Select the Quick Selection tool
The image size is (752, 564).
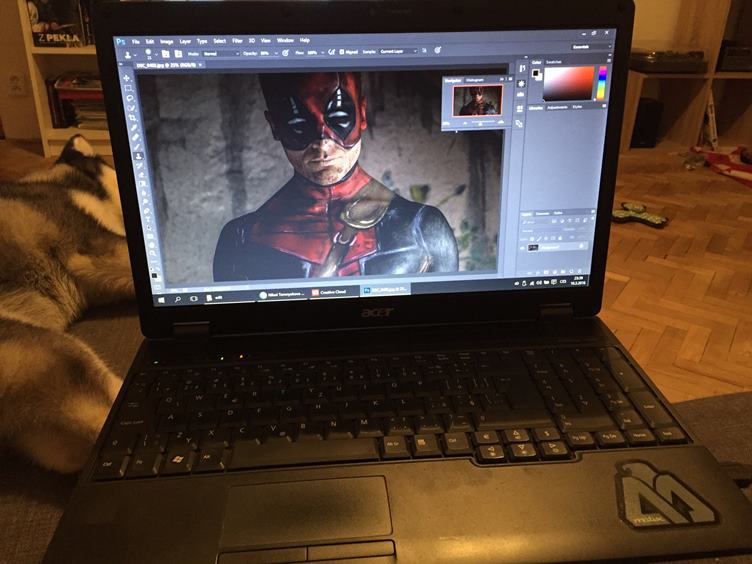[131, 108]
